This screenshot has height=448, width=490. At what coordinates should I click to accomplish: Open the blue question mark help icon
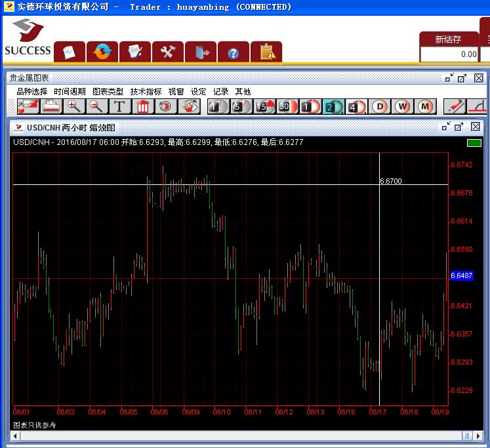point(234,52)
